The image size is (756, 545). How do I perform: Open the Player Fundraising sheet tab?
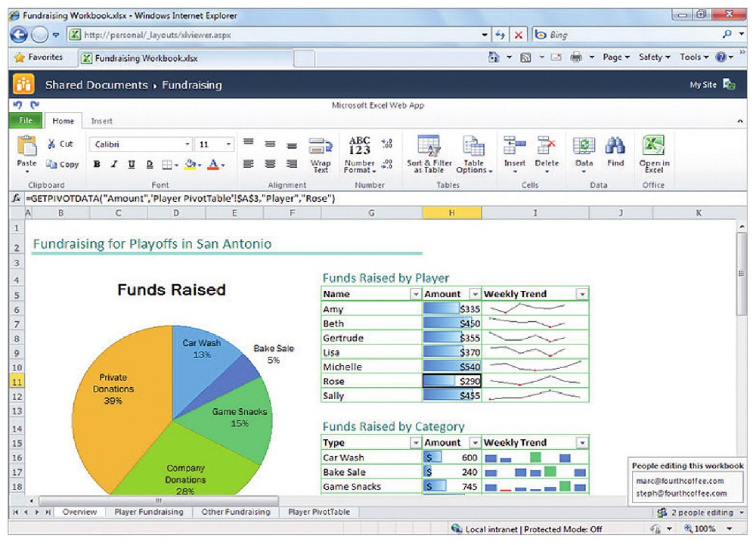148,512
